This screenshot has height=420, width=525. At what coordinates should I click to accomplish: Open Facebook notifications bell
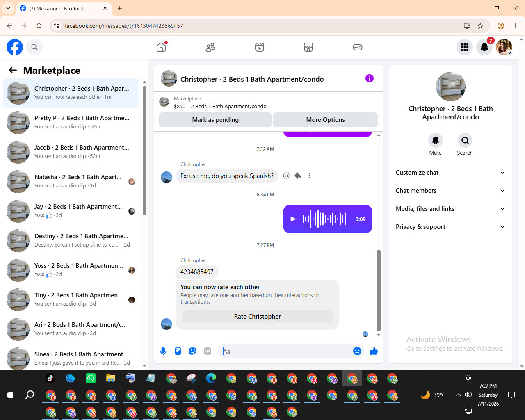(x=484, y=47)
